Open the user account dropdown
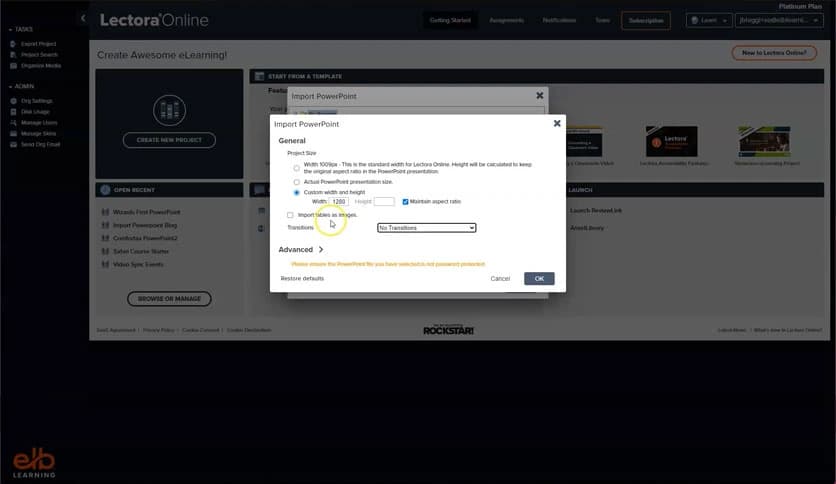This screenshot has height=484, width=836. [779, 20]
